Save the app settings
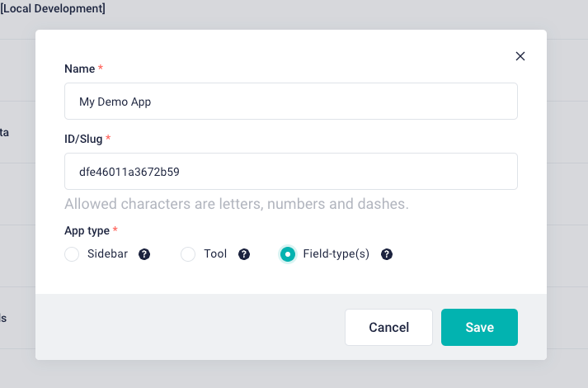Screen dimensions: 588x388 pos(479,327)
